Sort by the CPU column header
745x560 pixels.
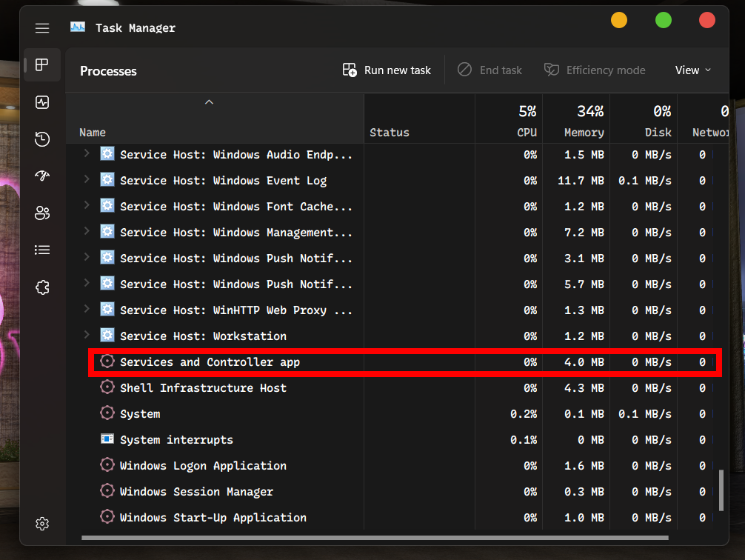point(509,119)
